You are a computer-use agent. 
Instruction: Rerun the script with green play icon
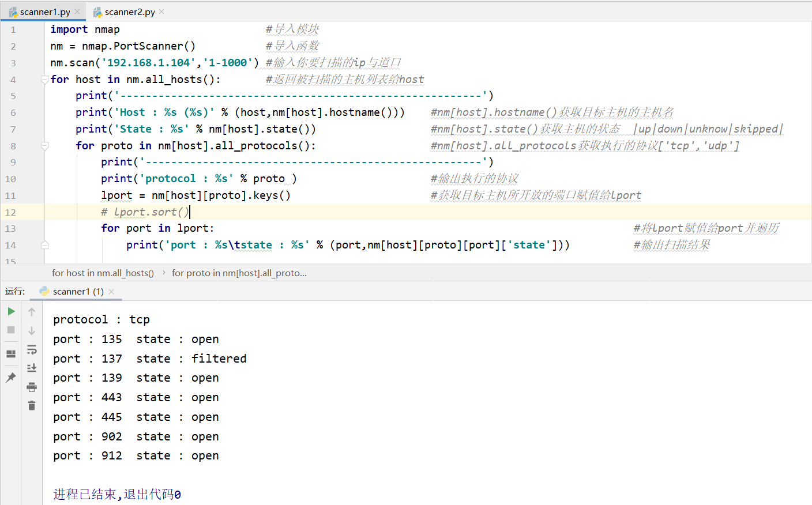[x=11, y=311]
